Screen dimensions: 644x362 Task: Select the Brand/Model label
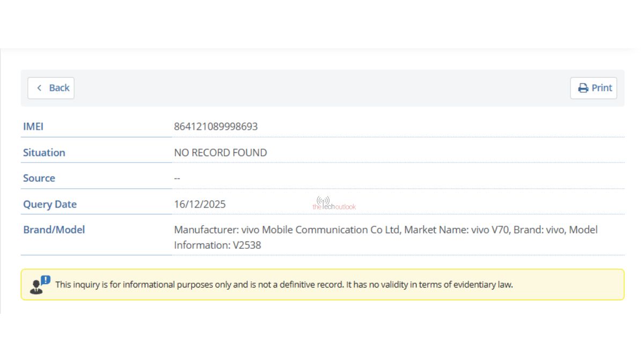(54, 230)
